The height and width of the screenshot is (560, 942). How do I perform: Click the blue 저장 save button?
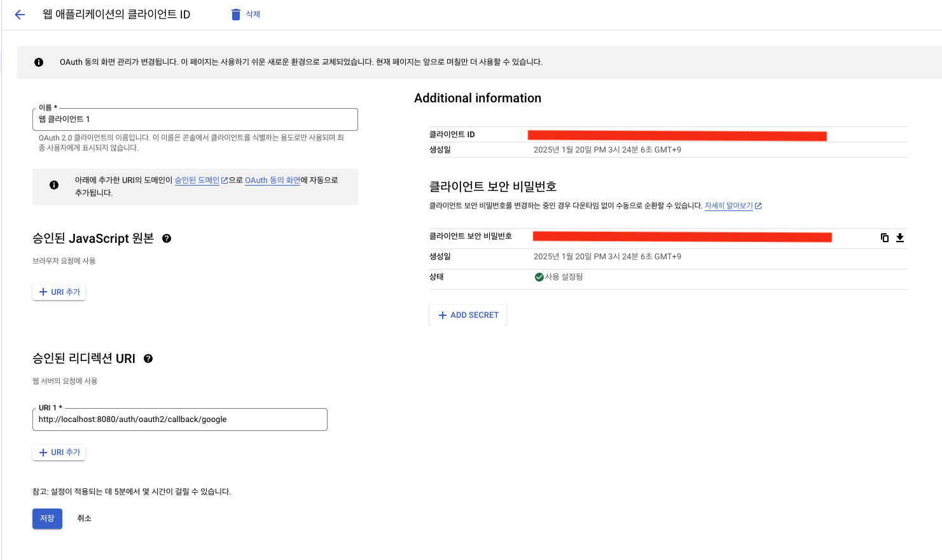coord(47,518)
